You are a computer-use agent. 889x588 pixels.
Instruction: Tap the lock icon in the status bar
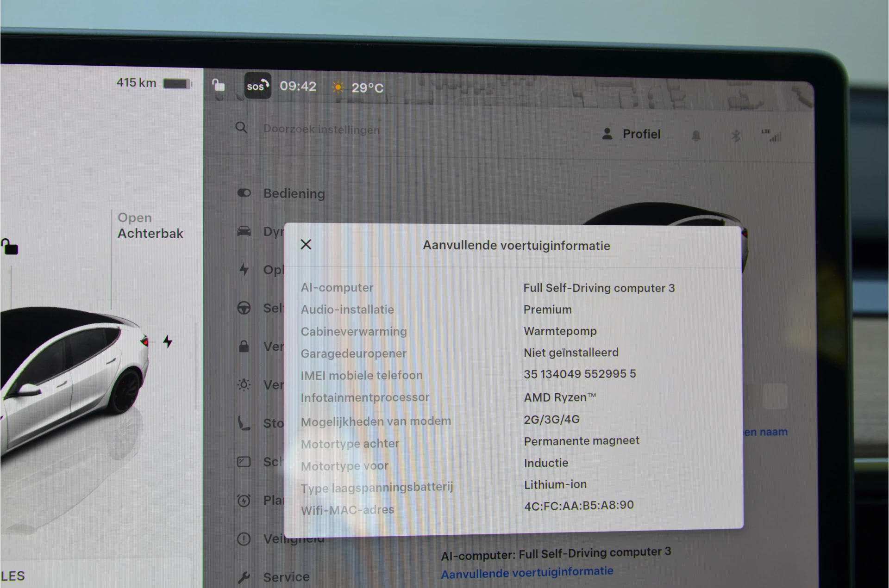tap(218, 85)
